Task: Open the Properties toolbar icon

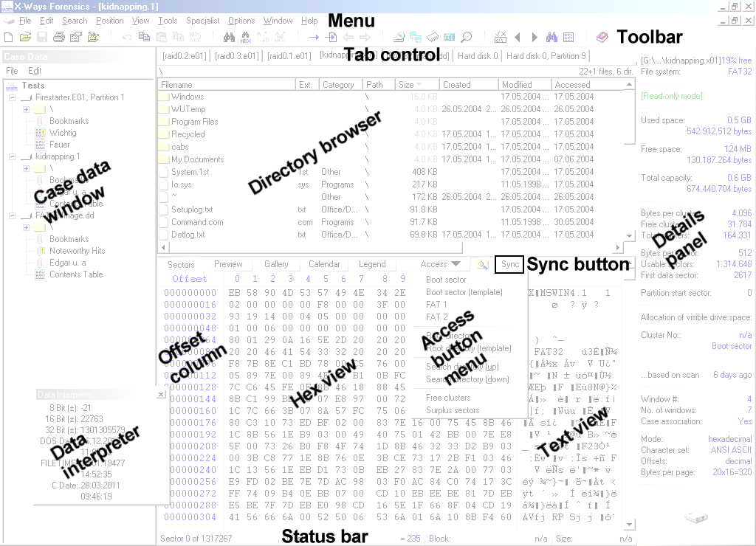Action: 76,37
